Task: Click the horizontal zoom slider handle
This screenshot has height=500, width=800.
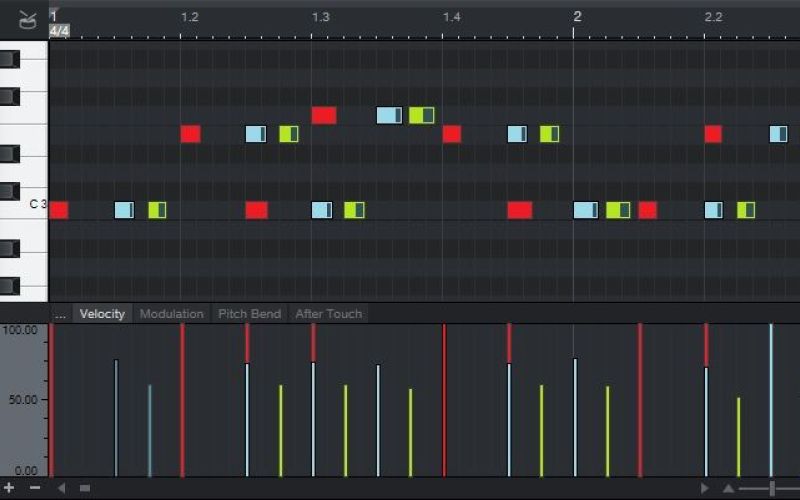Action: [771, 488]
